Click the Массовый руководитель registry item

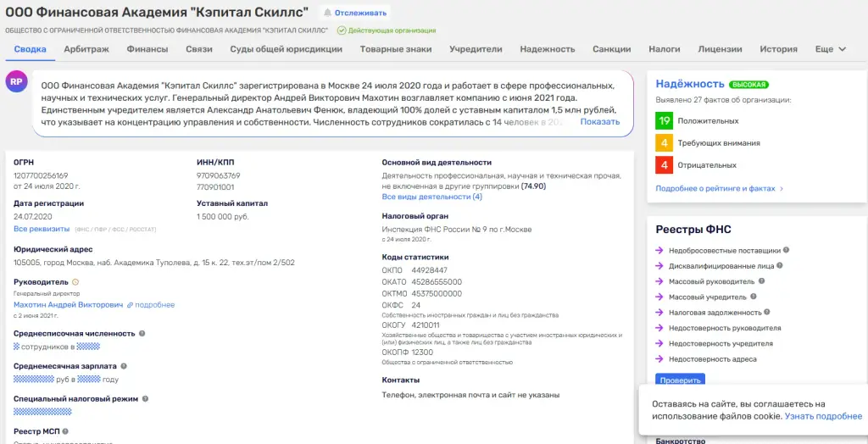coord(711,281)
